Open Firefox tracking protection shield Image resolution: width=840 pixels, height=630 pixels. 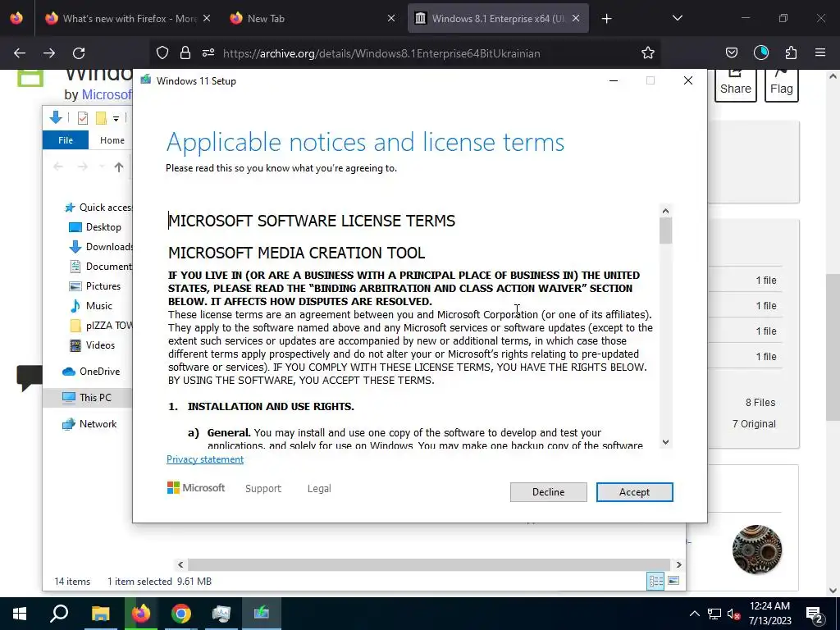162,53
